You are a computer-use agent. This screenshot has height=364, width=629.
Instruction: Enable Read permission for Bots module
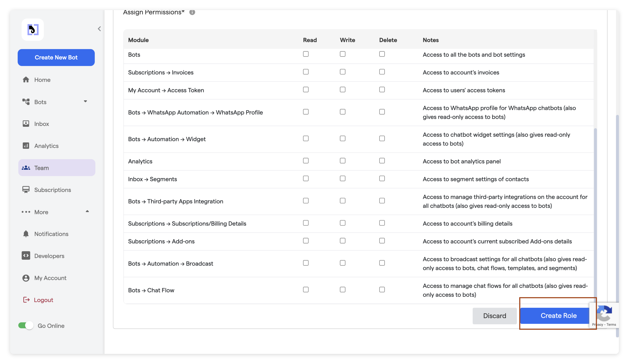coord(306,54)
